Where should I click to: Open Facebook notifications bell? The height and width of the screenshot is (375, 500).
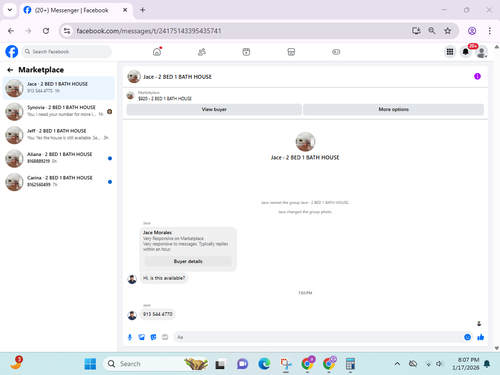tap(466, 52)
